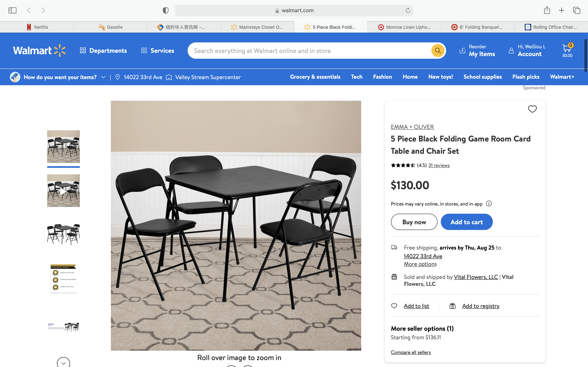Click the price info circle icon
This screenshot has width=588, height=367.
(489, 204)
